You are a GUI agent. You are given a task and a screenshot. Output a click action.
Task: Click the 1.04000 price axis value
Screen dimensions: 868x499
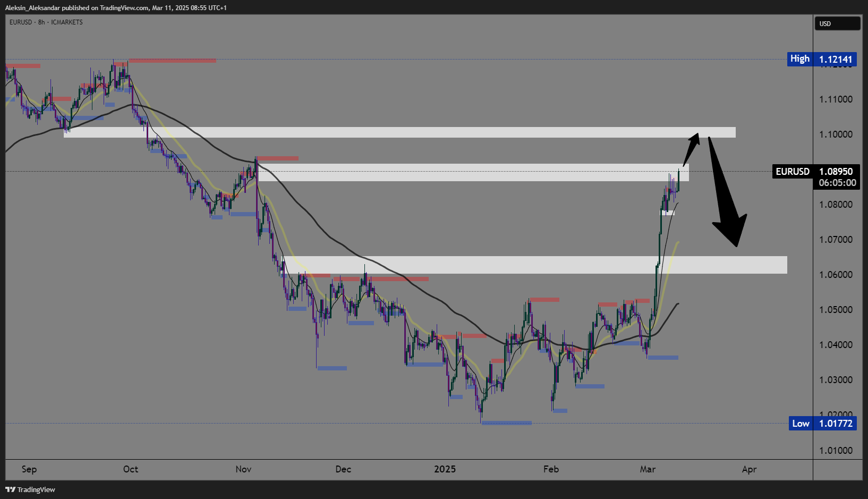point(836,345)
